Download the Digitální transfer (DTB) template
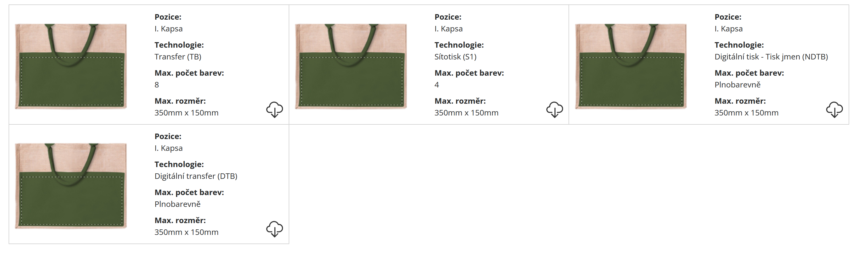 [x=274, y=229]
